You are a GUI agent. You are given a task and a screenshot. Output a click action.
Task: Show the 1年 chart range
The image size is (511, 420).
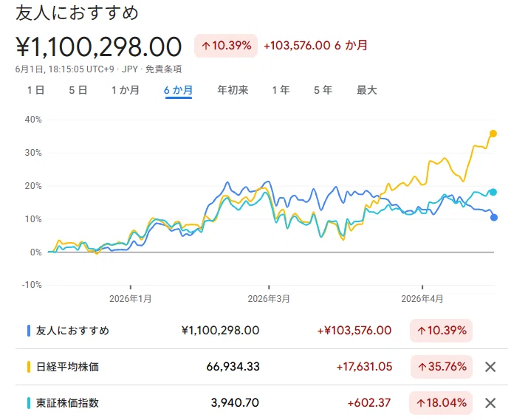281,90
